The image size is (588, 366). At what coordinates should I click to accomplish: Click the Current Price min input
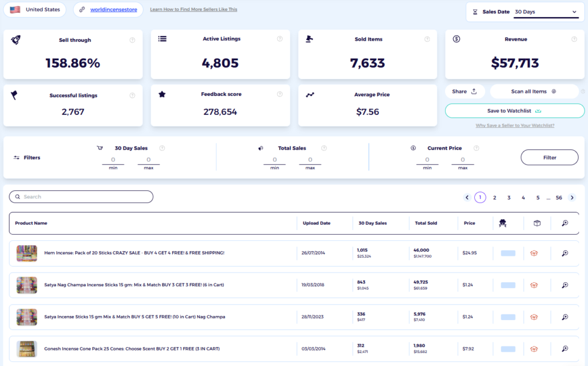(427, 160)
